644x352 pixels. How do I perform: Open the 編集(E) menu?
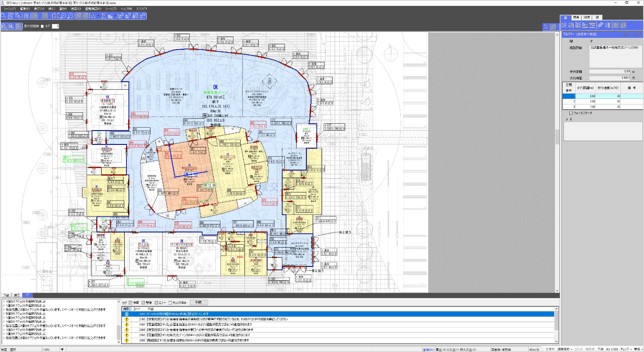[x=25, y=8]
